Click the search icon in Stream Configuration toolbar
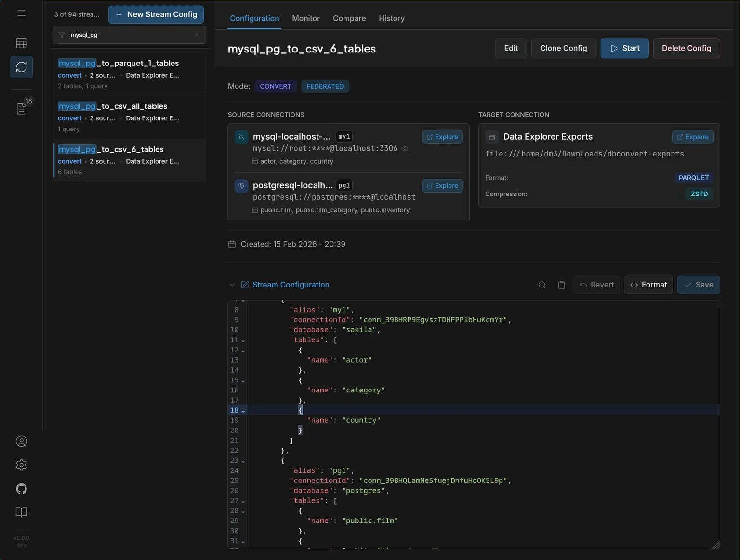Image resolution: width=740 pixels, height=560 pixels. click(x=542, y=285)
